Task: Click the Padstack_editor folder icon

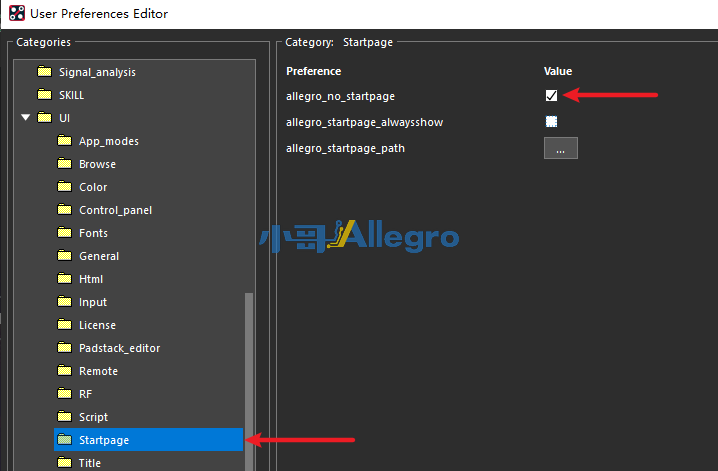Action: tap(65, 347)
